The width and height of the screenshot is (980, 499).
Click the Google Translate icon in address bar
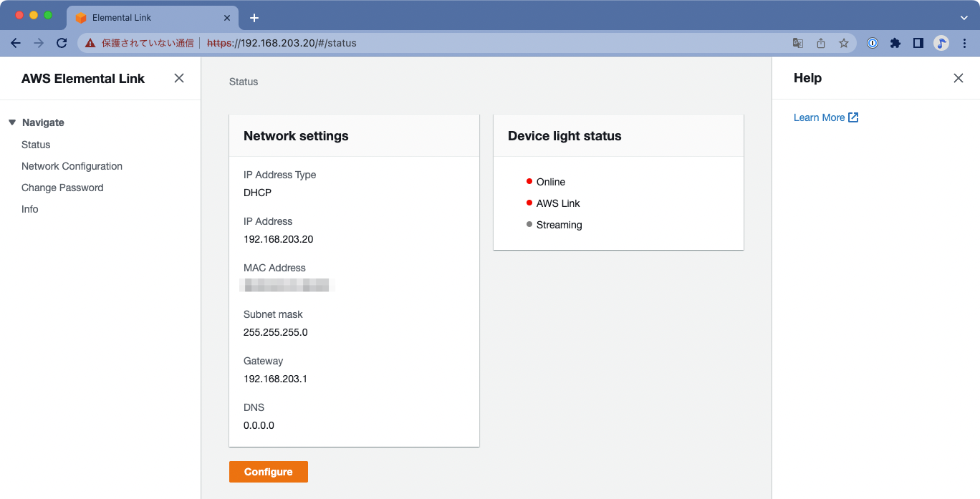coord(797,43)
